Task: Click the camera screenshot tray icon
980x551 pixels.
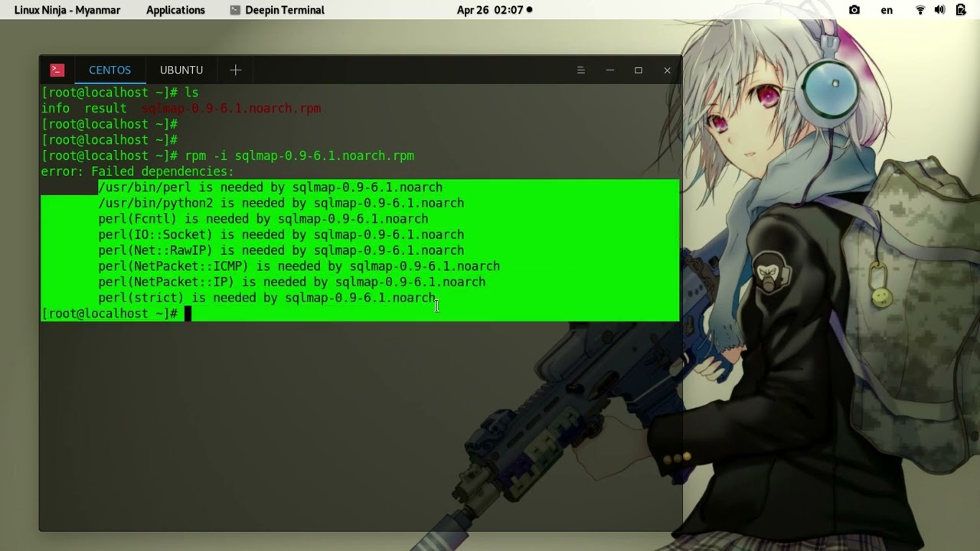Action: pyautogui.click(x=854, y=10)
